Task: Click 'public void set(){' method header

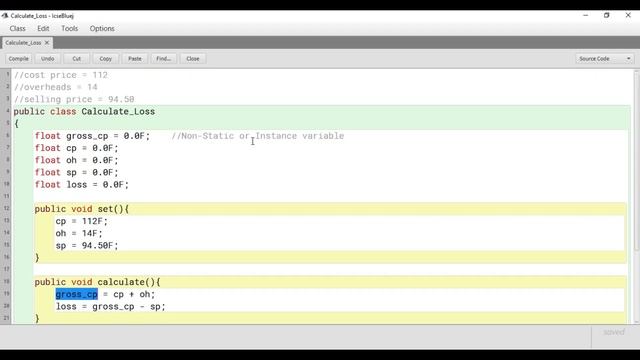Action: [x=82, y=209]
